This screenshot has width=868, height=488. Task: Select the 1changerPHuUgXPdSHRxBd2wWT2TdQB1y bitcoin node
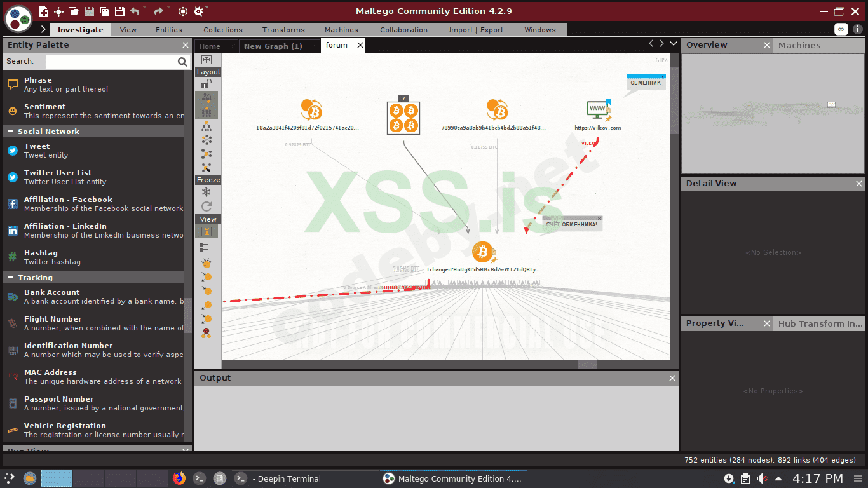point(483,252)
